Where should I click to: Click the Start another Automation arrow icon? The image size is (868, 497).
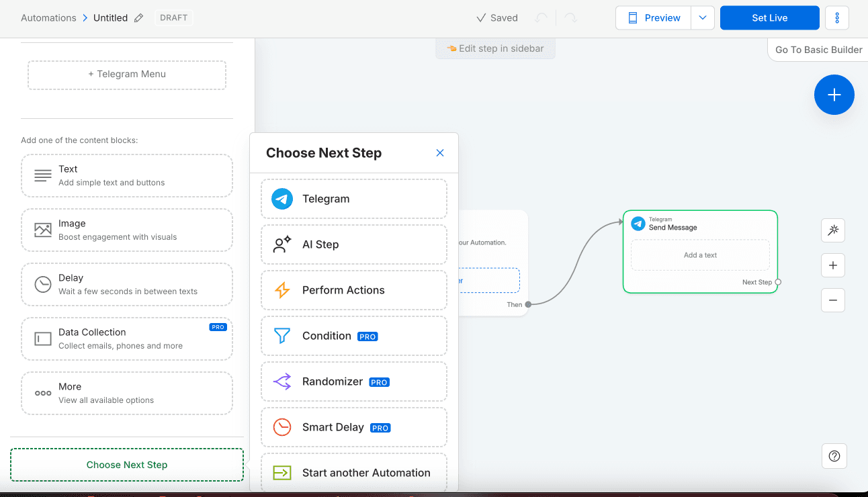coord(282,473)
